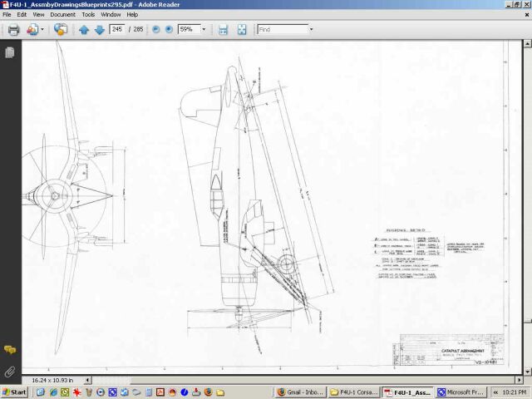Open the Comments panel in sidebar

point(10,350)
